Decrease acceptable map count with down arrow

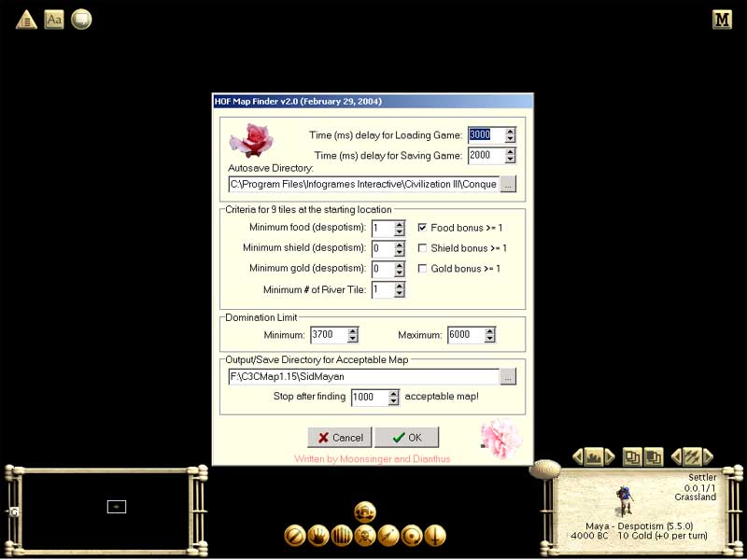393,401
